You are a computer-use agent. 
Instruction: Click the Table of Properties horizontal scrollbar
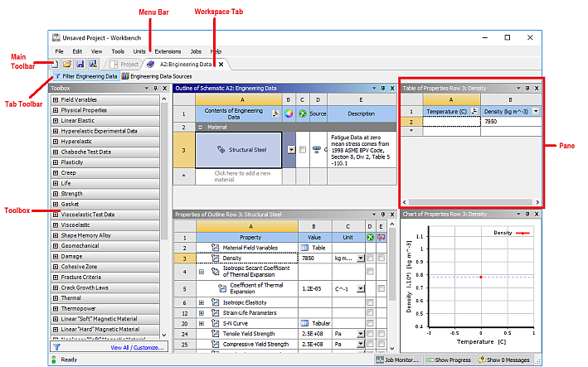coord(470,202)
